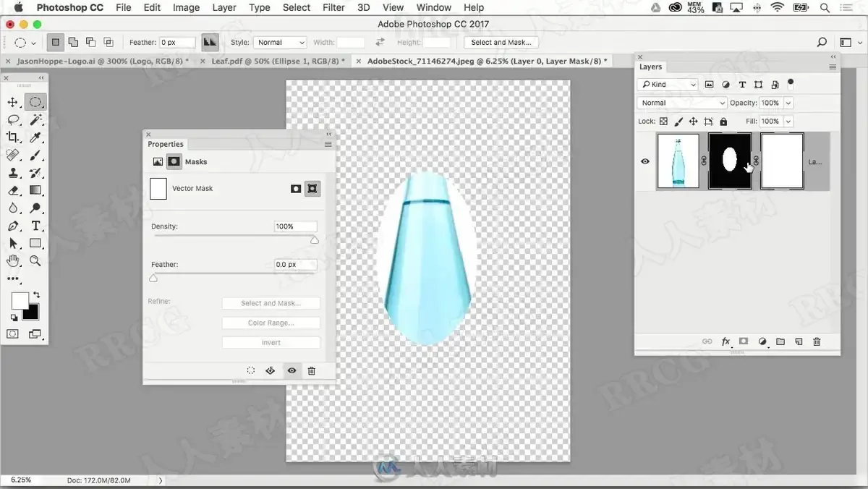Open the Select menu
868x489 pixels.
click(x=297, y=7)
